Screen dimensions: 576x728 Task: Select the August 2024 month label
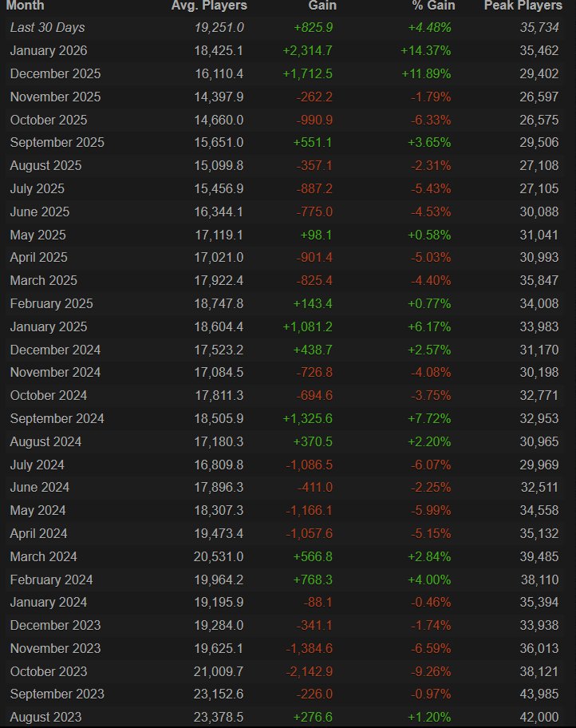point(46,442)
